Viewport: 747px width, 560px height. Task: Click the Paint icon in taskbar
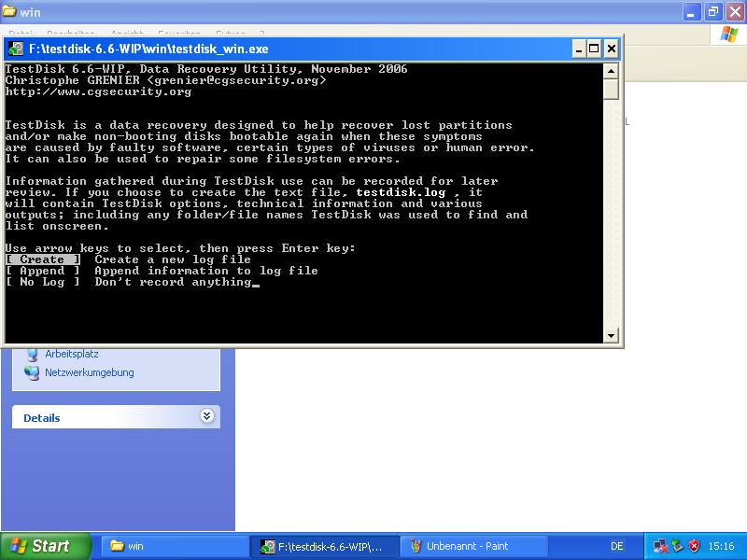pyautogui.click(x=416, y=546)
